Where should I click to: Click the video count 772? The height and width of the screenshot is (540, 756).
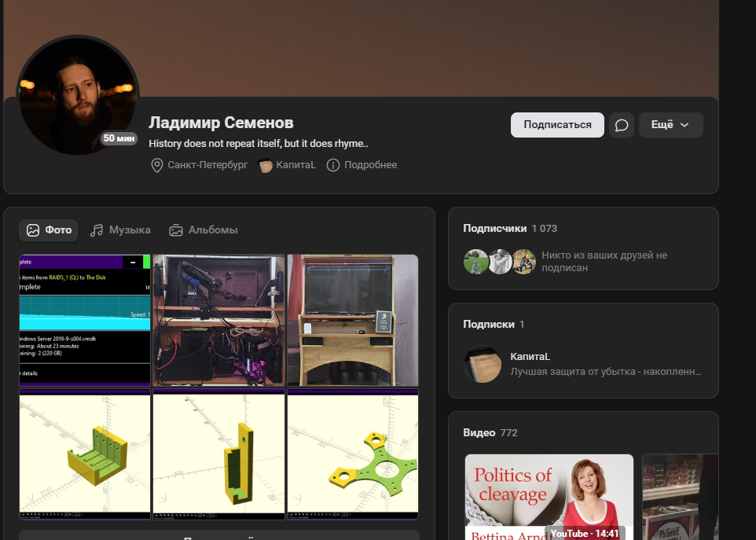coord(508,433)
